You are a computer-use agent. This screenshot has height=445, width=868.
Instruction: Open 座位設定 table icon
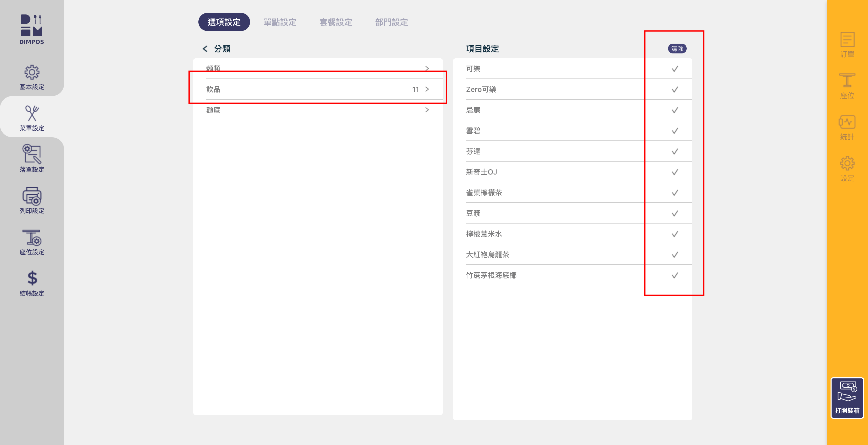pyautogui.click(x=32, y=238)
